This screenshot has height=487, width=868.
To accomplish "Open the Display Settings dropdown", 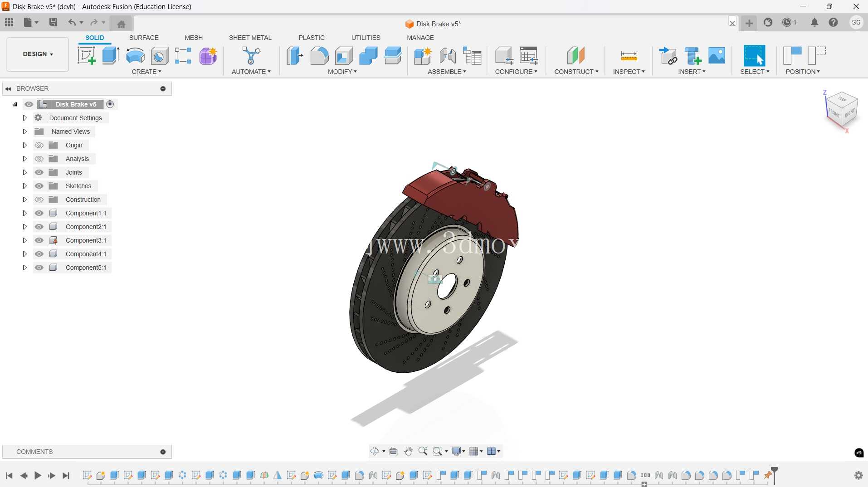I will tap(458, 451).
